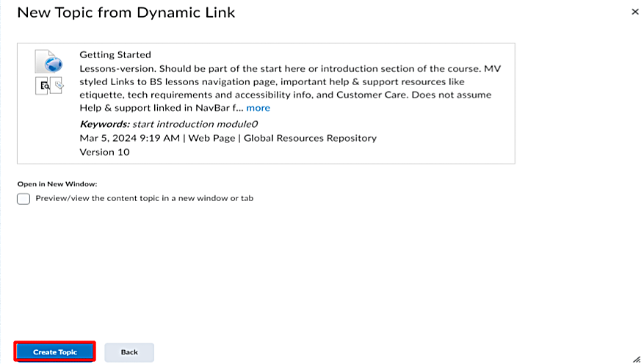644x364 pixels.
Task: Click the "Open in New Window:" label
Action: pos(57,184)
